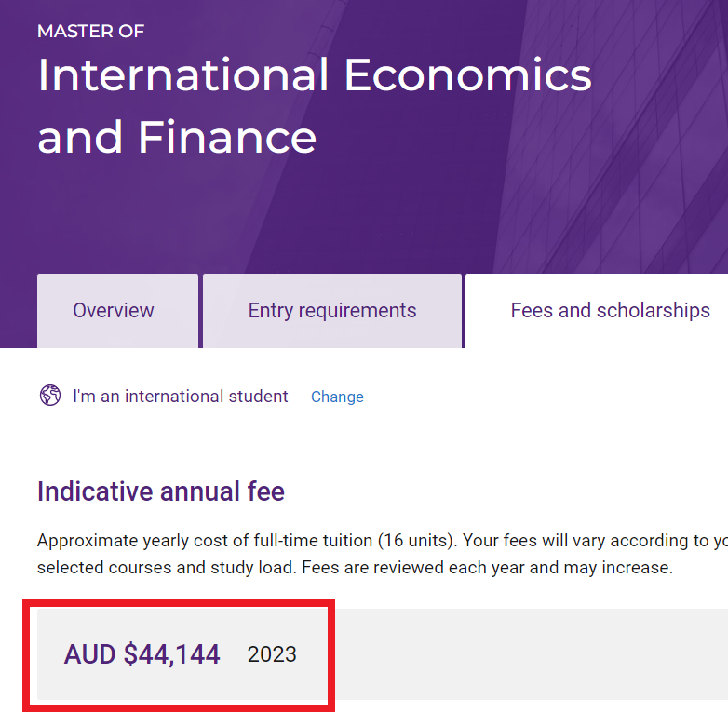Click the "I'm an international student" text

click(x=181, y=397)
